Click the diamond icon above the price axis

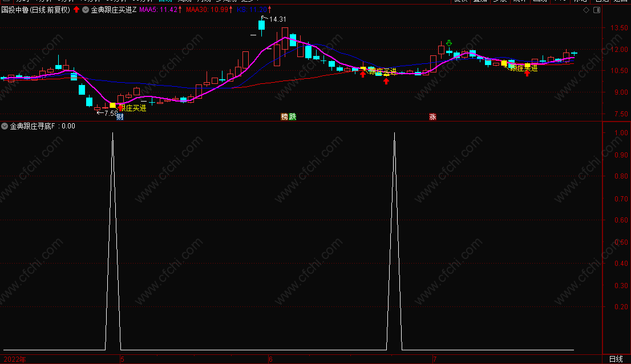pos(586,10)
